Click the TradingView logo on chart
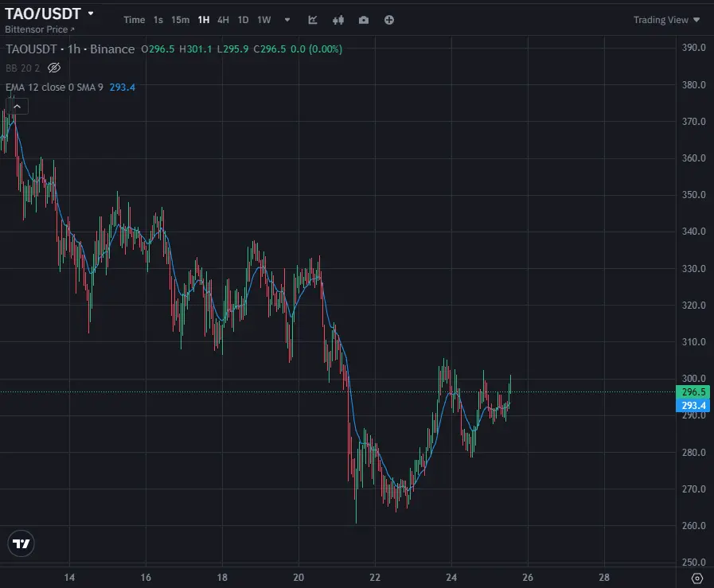 (x=21, y=544)
